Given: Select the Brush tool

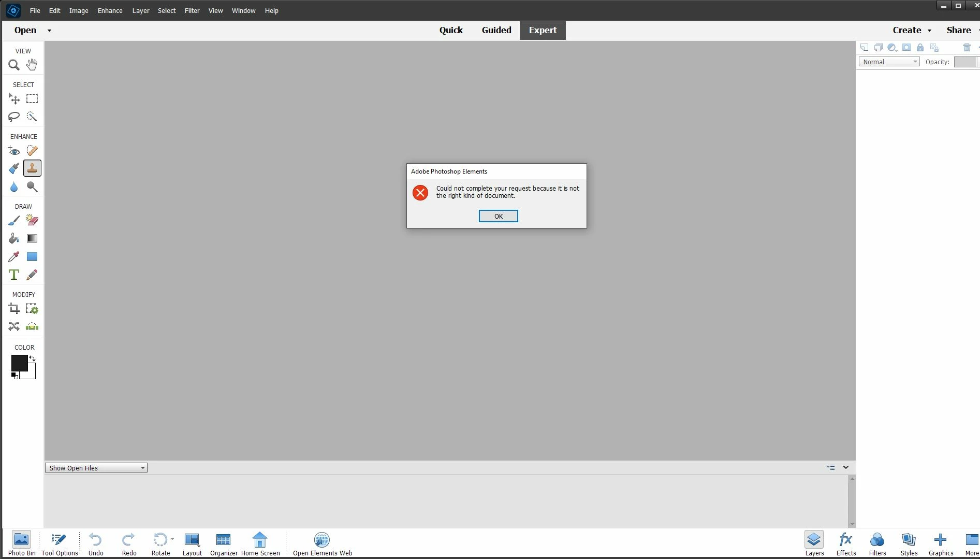Looking at the screenshot, I should coord(14,221).
